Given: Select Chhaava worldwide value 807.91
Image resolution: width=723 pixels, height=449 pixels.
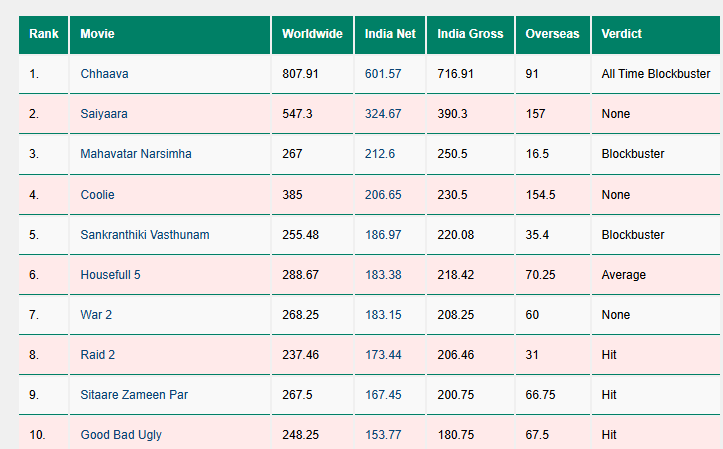Looking at the screenshot, I should (300, 74).
